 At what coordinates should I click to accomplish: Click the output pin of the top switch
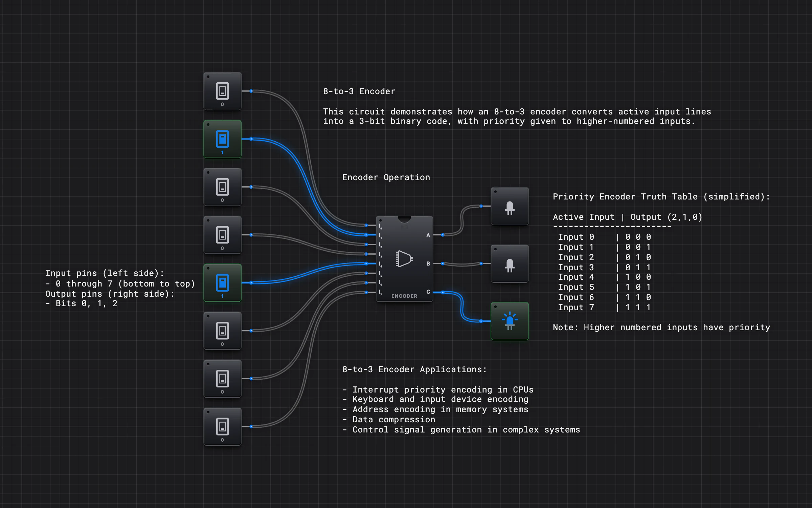click(251, 91)
